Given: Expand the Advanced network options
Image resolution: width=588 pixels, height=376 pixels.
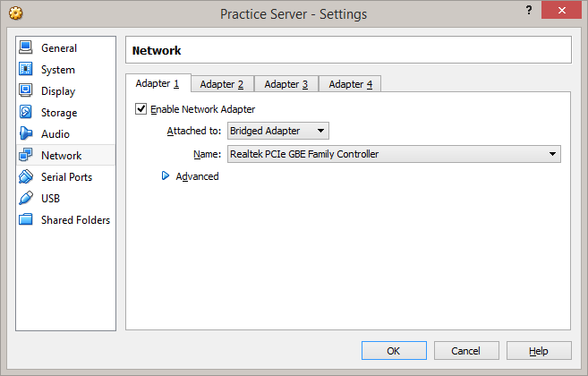Looking at the screenshot, I should coord(166,176).
